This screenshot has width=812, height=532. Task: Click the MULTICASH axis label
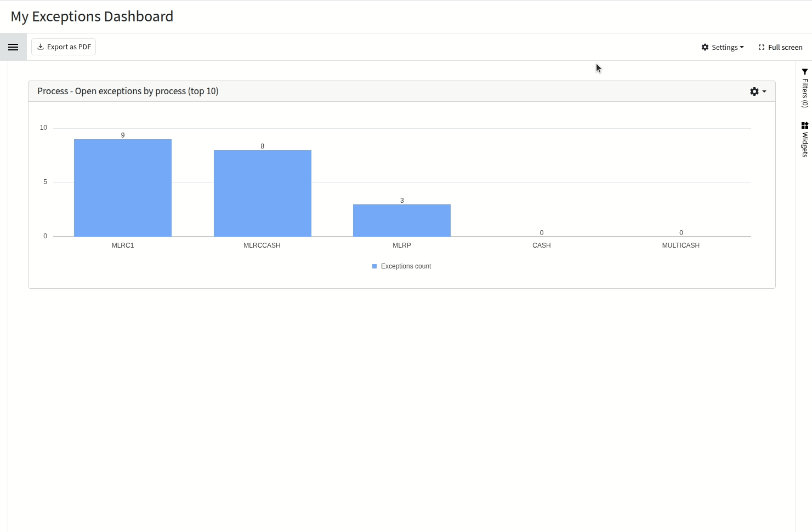tap(681, 245)
